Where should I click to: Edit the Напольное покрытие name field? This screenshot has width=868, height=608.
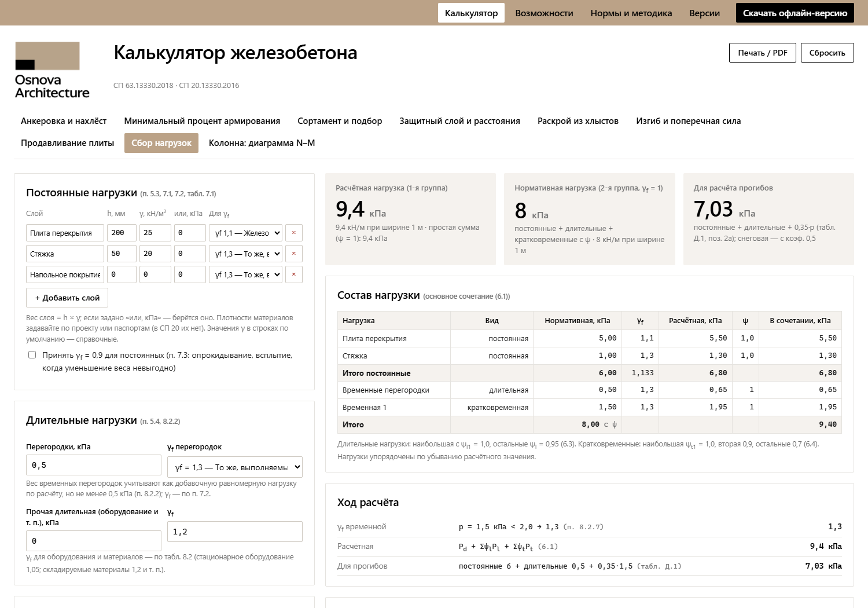tap(65, 274)
